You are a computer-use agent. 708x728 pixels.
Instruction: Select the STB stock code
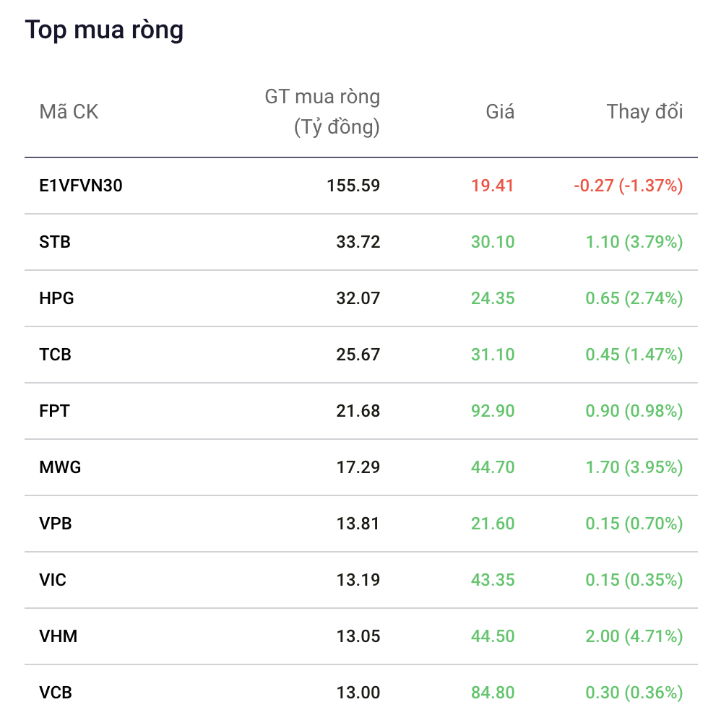(55, 242)
